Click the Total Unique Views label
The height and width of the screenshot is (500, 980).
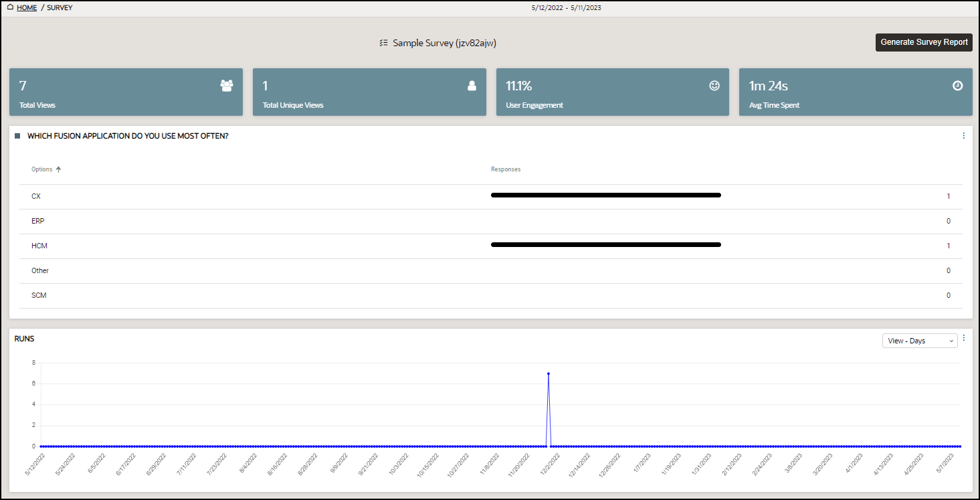(293, 105)
